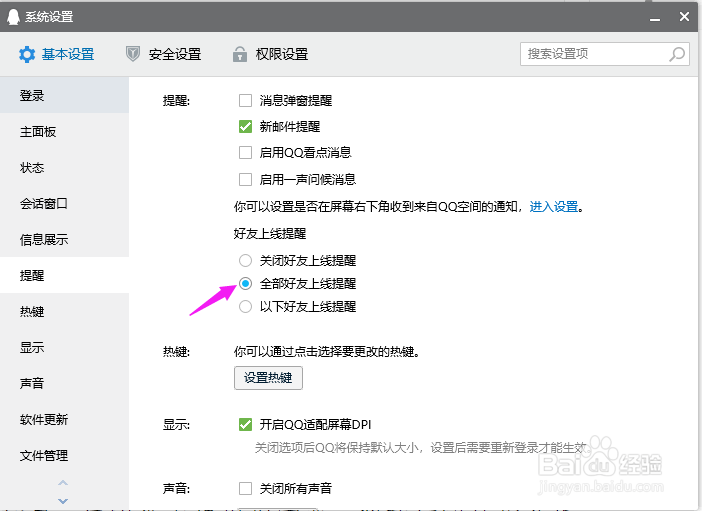Open 主面板 in the sidebar
The image size is (702, 511).
64,131
